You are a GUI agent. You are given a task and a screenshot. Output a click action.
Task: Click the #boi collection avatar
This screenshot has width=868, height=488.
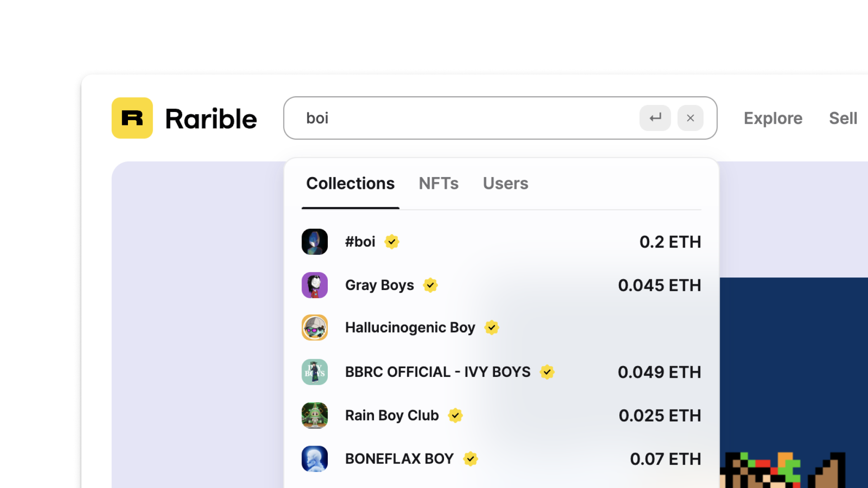(315, 242)
